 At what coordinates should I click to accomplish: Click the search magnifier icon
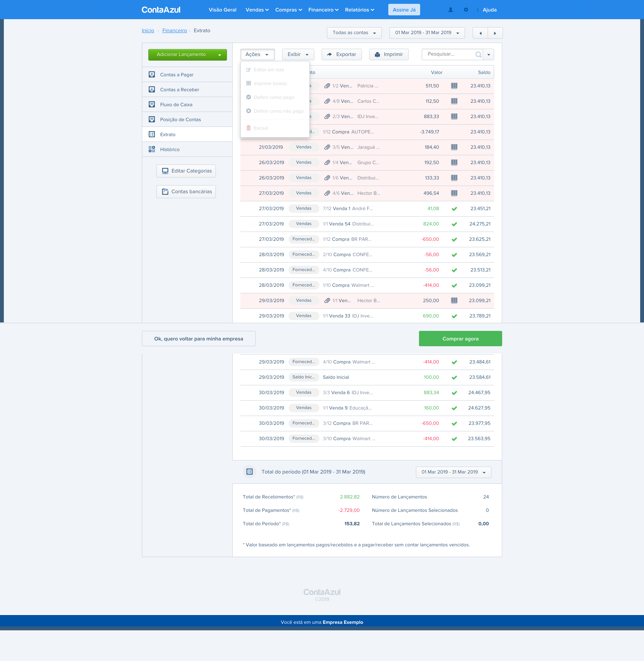[x=478, y=54]
